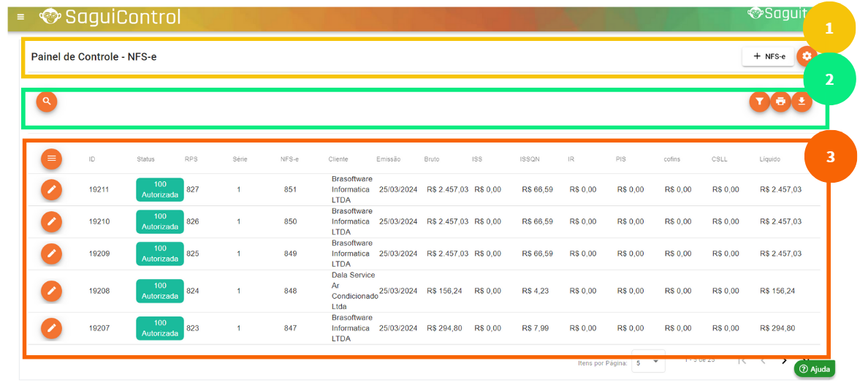The height and width of the screenshot is (391, 868).
Task: Click the edit pencil for ID 19211
Action: 51,189
